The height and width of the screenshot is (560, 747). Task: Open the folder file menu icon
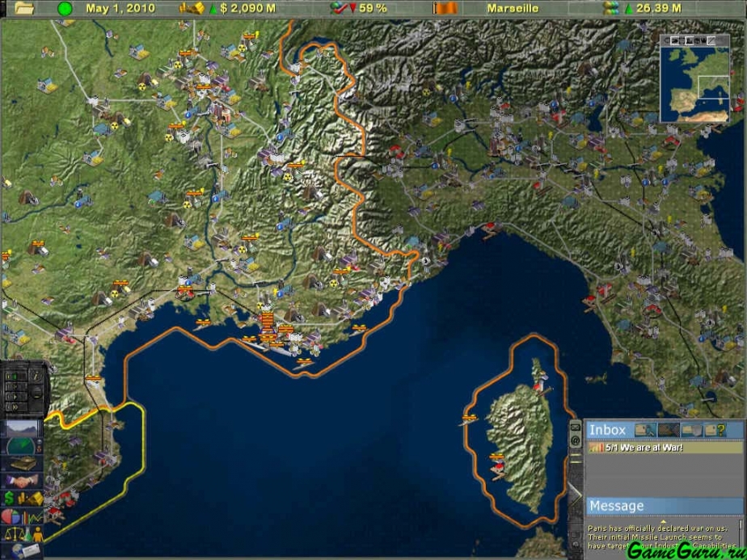point(24,8)
